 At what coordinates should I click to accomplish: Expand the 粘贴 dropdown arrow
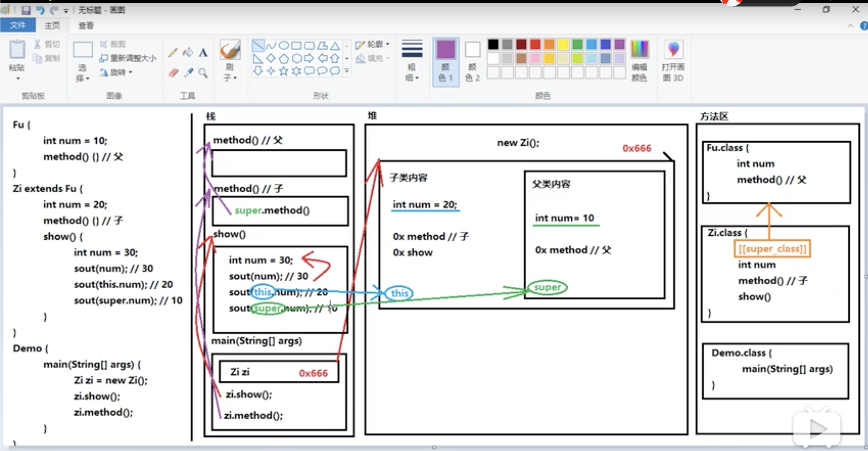[x=17, y=78]
